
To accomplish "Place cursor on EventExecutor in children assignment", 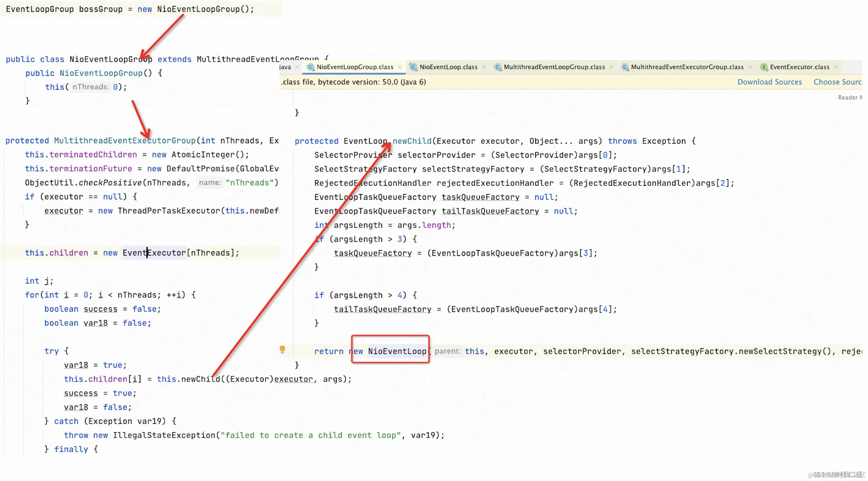I will [154, 253].
